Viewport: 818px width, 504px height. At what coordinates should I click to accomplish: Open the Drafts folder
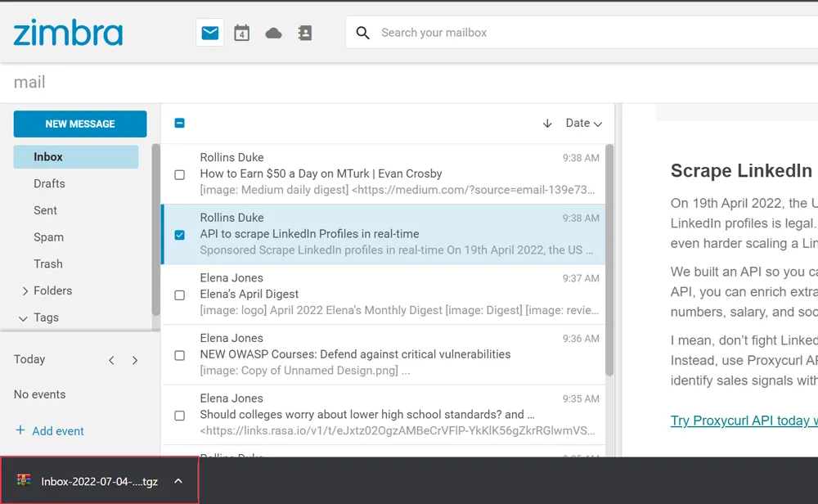49,184
